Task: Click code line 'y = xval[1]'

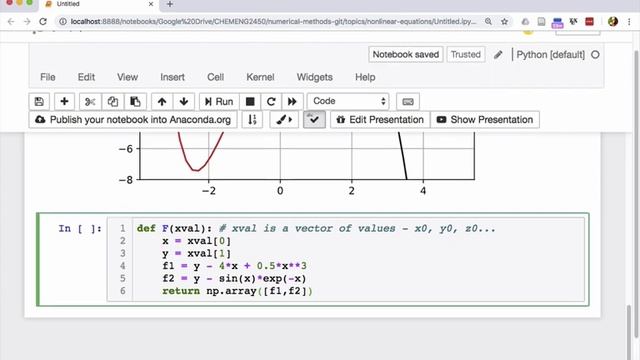Action: pos(196,254)
